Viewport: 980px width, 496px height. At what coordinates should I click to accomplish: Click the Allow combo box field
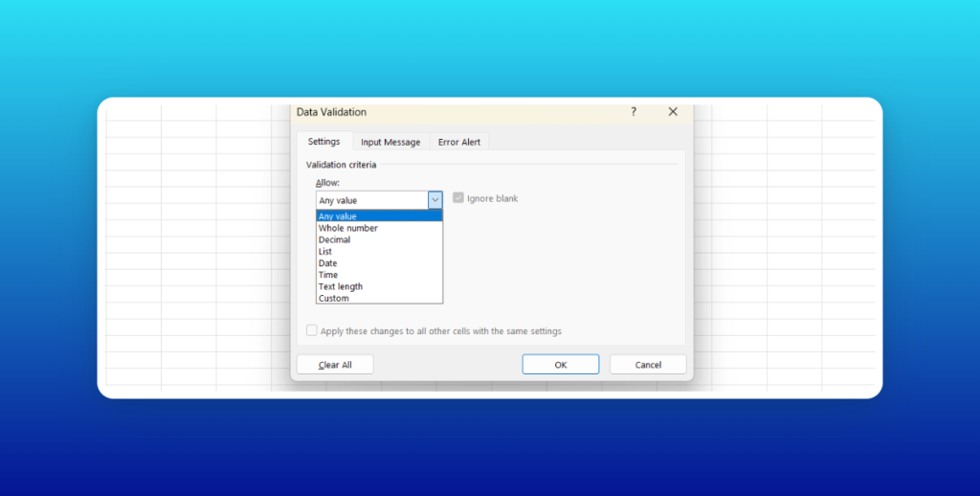tap(379, 200)
